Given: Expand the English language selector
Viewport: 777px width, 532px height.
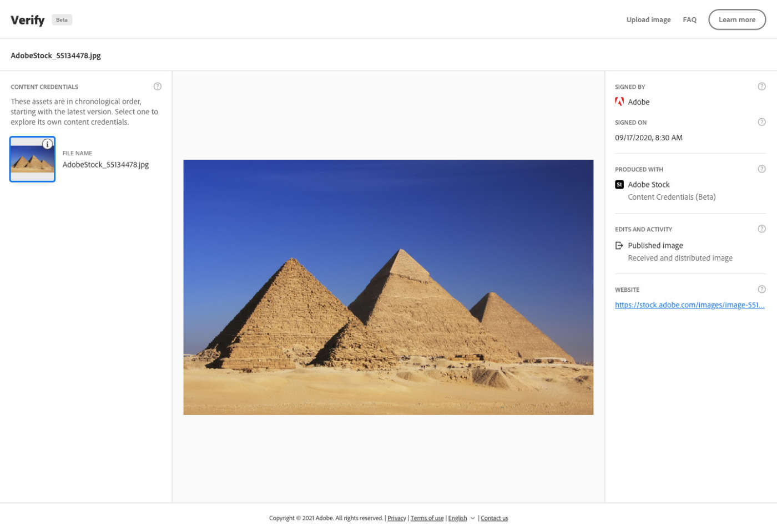Looking at the screenshot, I should click(x=461, y=518).
